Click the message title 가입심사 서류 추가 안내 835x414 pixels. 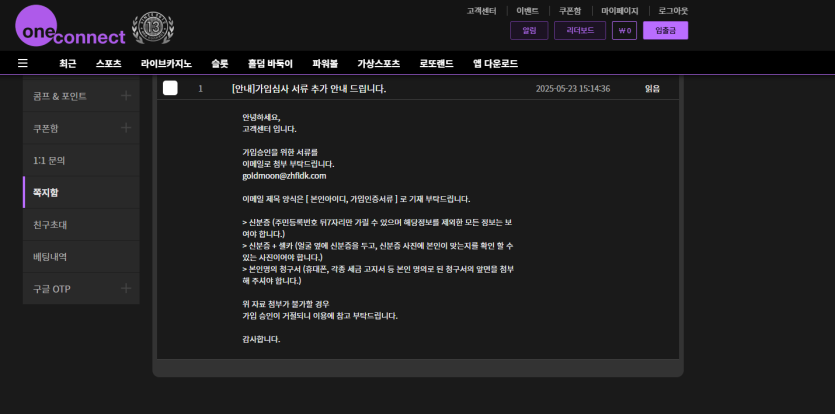click(309, 89)
